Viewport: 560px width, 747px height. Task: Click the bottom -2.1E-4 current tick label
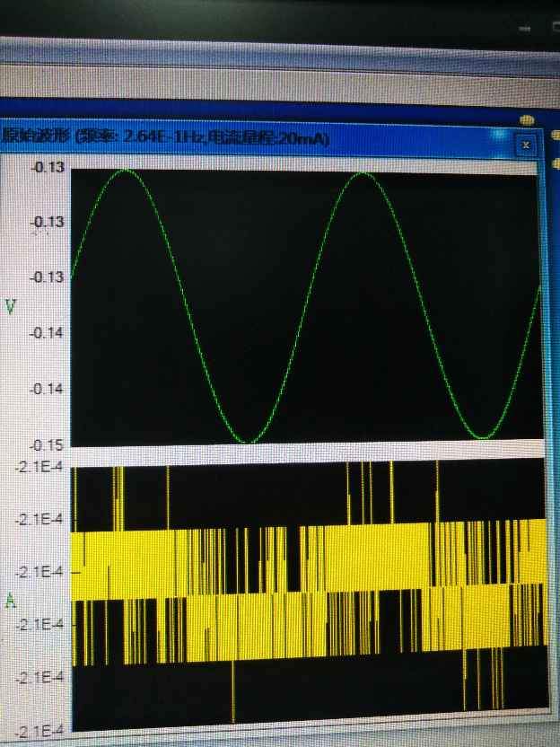click(34, 730)
